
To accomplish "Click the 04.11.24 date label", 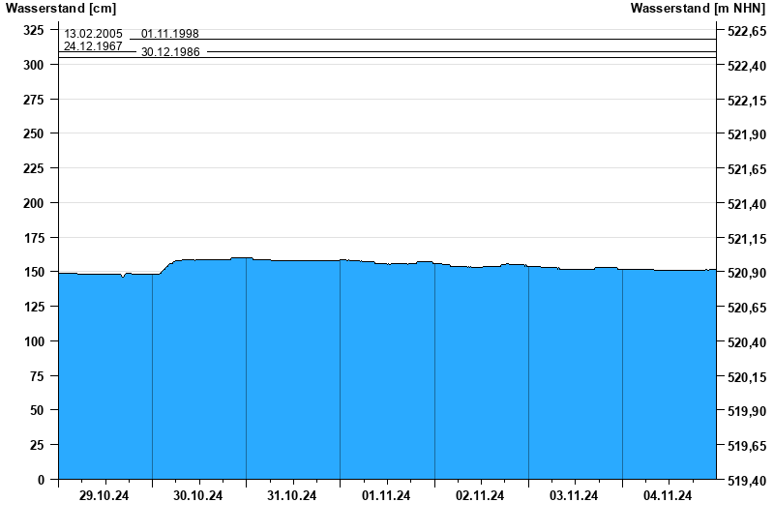I will tap(668, 496).
